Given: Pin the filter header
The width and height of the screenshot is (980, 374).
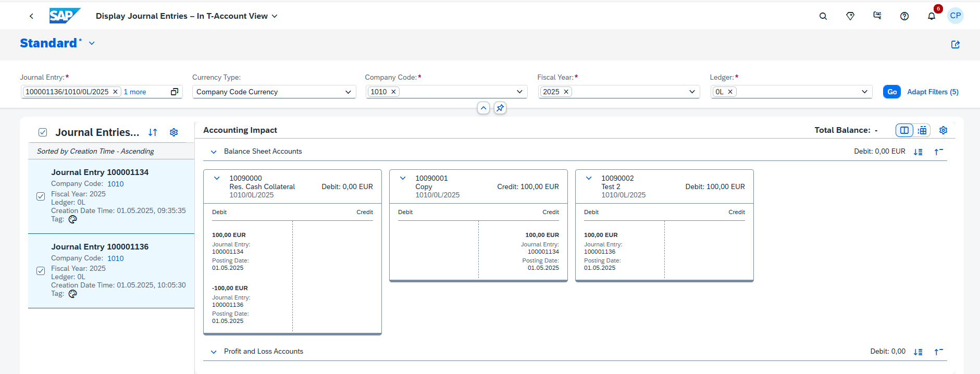Looking at the screenshot, I should click(x=500, y=108).
